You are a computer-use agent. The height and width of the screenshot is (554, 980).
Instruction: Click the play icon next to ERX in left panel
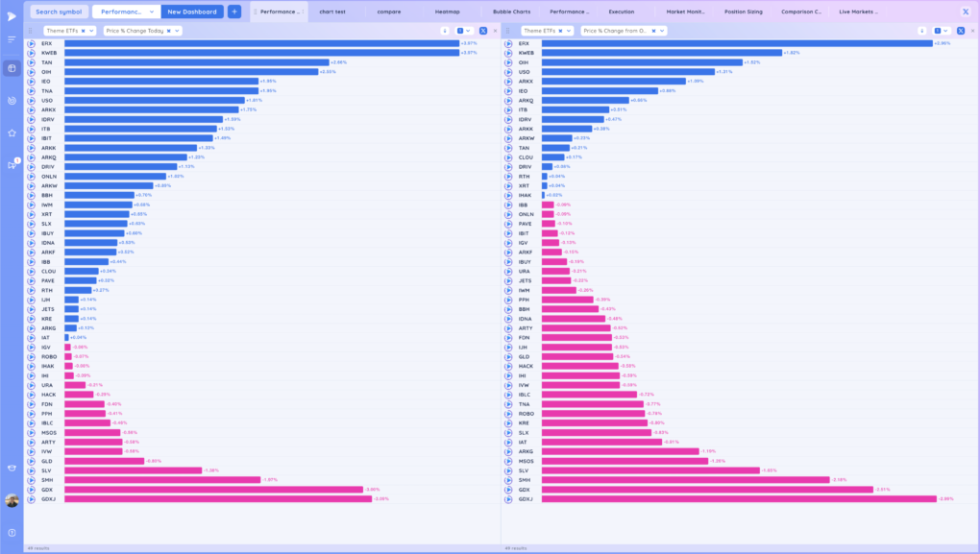pos(31,43)
